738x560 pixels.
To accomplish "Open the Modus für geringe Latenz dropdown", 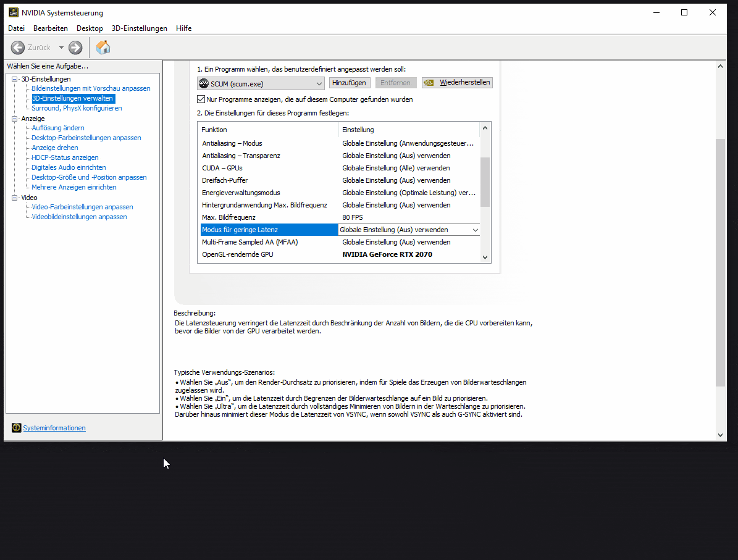I will coord(475,230).
